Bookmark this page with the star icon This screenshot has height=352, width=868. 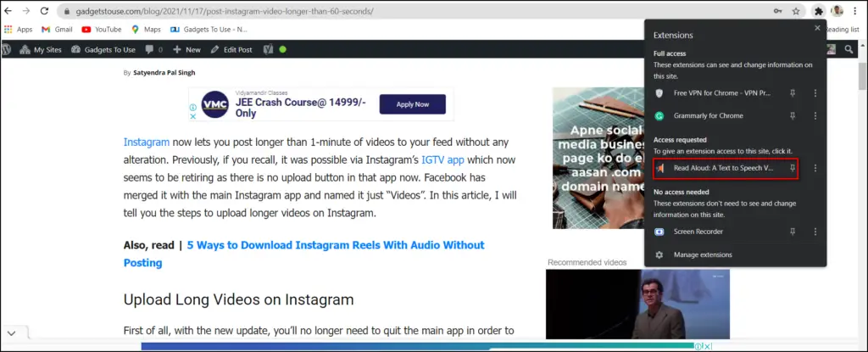point(796,11)
